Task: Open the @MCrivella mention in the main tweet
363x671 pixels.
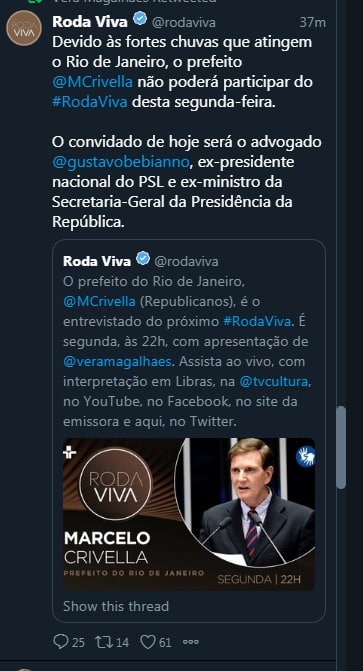Action: coord(92,82)
